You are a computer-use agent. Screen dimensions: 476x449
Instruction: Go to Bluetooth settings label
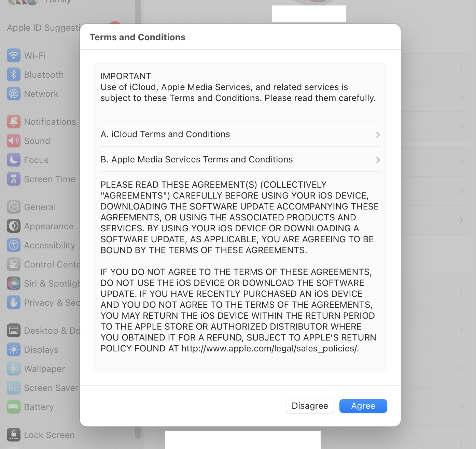coord(44,75)
